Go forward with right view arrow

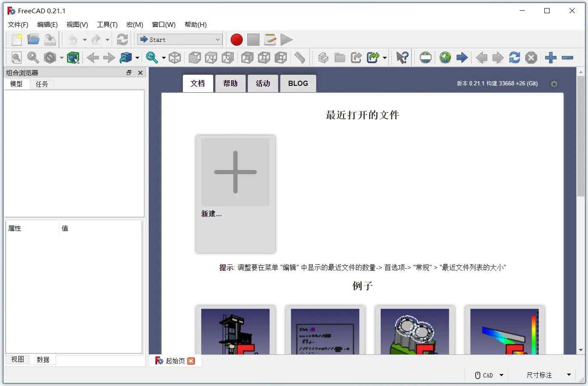point(109,58)
